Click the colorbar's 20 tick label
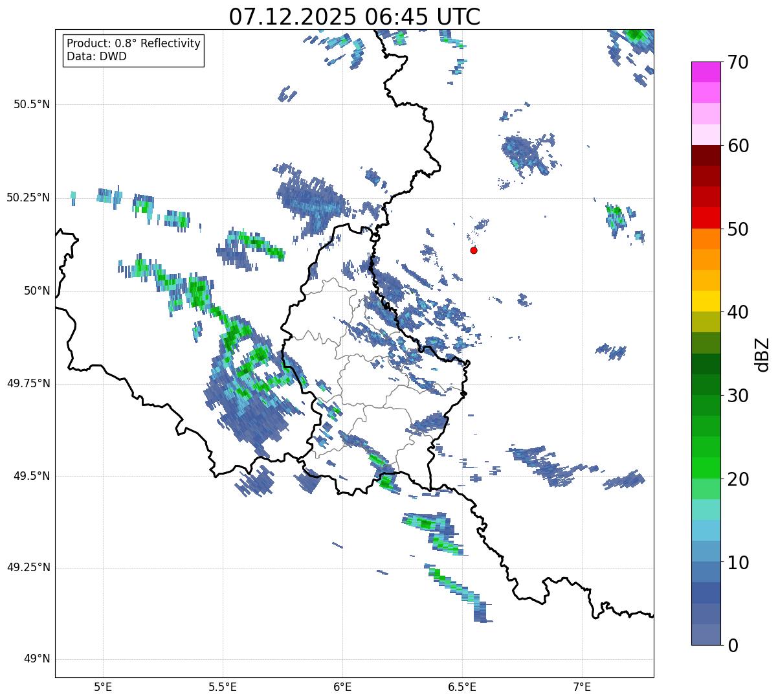Viewport: 778px width, 700px height. (738, 479)
